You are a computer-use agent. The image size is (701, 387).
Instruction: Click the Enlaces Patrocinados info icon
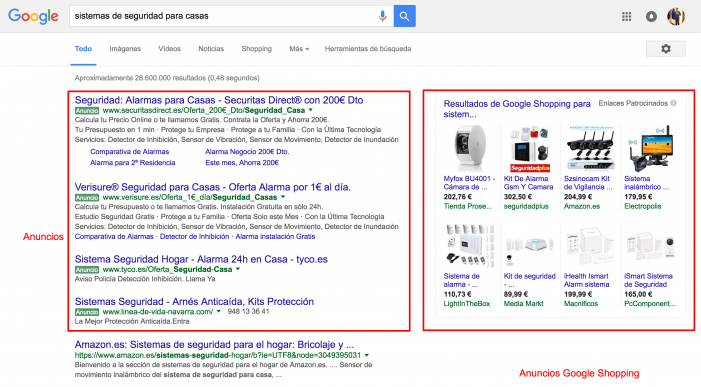coord(674,103)
